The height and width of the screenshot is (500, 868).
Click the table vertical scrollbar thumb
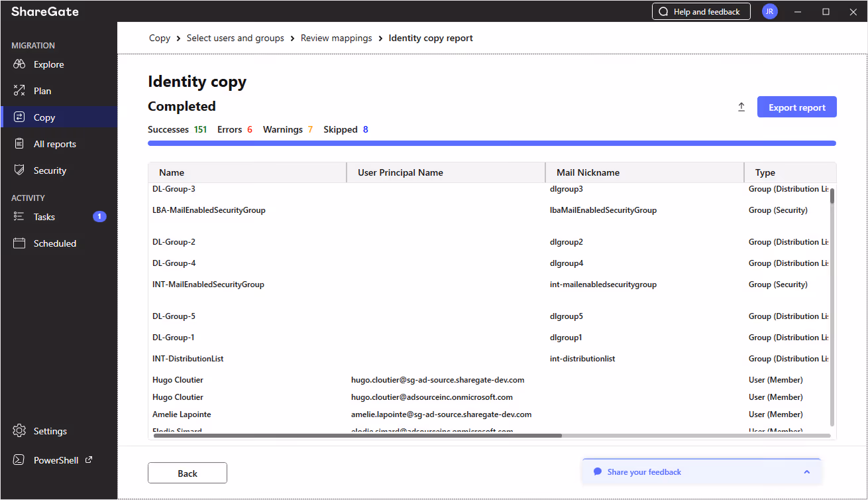(x=832, y=196)
